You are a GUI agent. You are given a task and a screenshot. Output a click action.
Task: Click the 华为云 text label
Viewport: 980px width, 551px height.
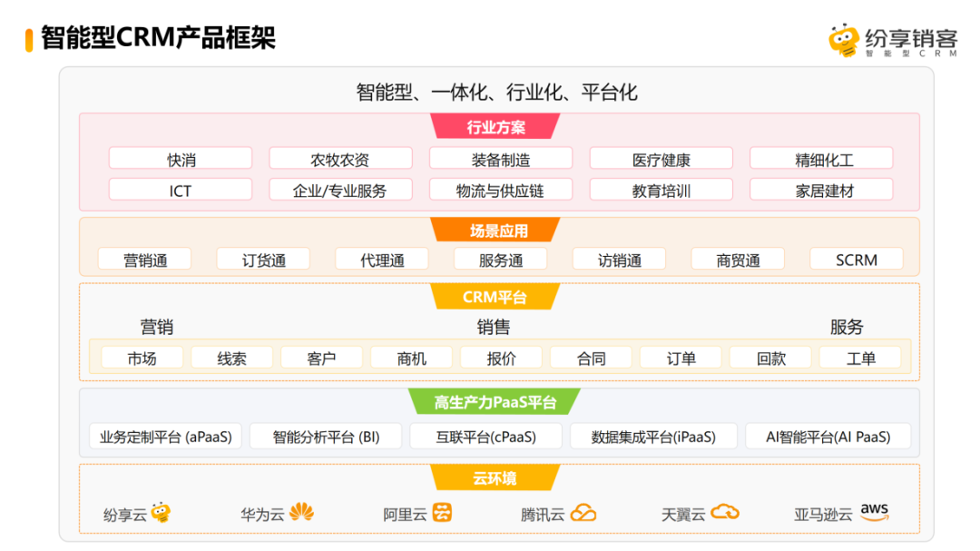pyautogui.click(x=262, y=514)
